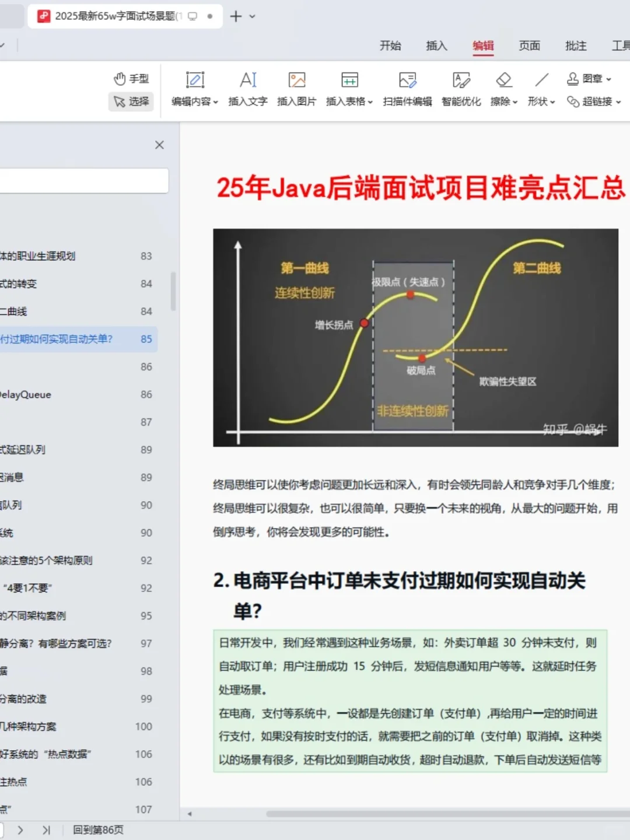
Task: Switch to the 编辑 (Edit) tab
Action: (483, 45)
